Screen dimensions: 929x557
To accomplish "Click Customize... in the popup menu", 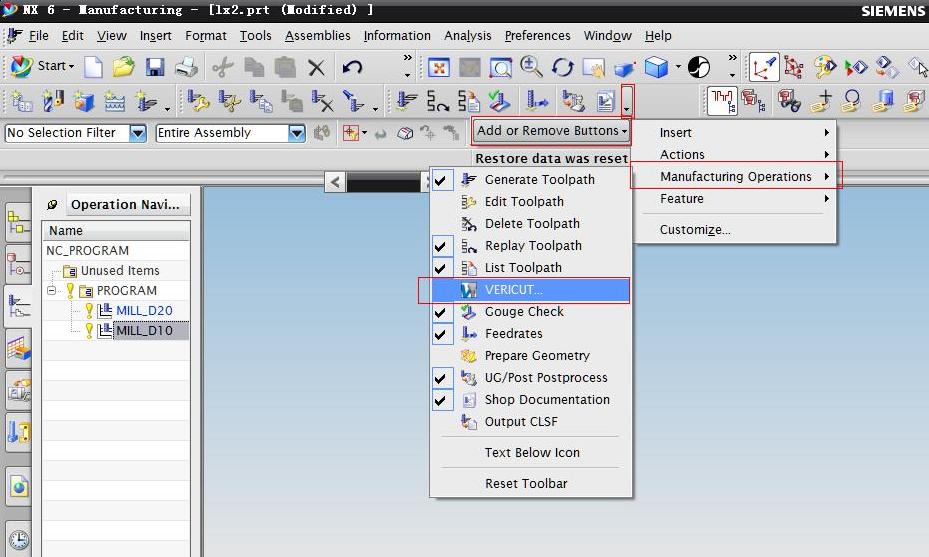I will coord(695,230).
